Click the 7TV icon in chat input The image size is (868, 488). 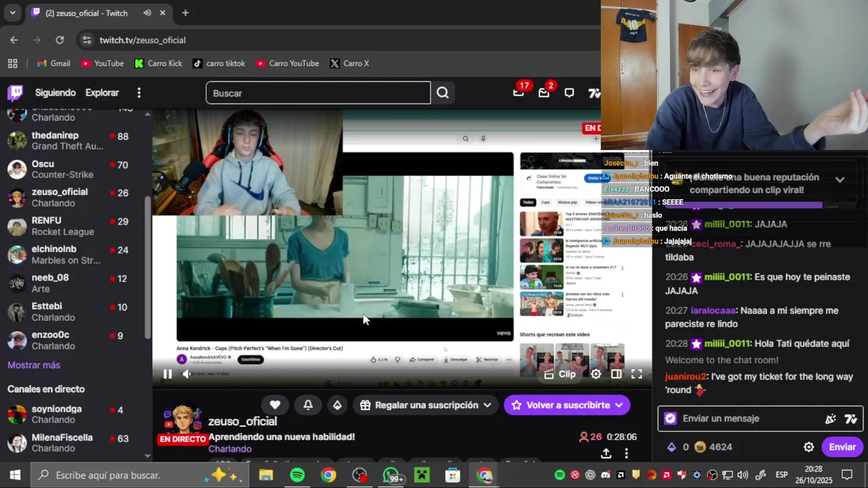(x=851, y=419)
